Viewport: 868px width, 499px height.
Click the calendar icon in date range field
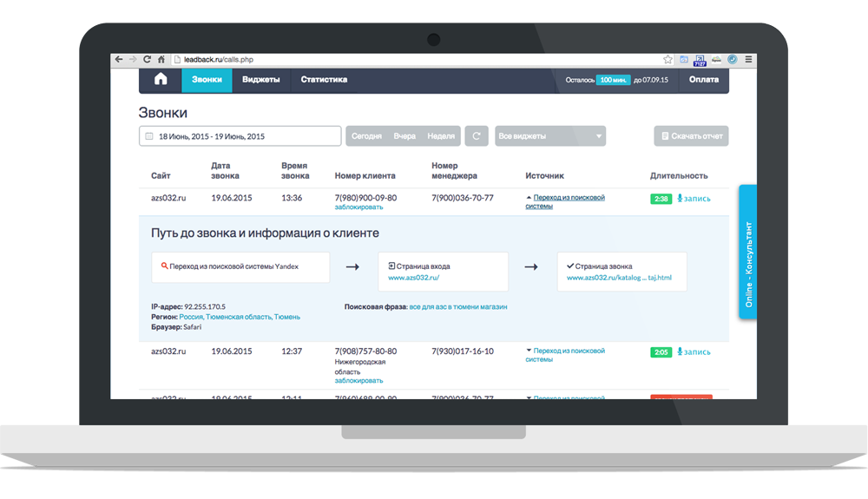tap(149, 136)
